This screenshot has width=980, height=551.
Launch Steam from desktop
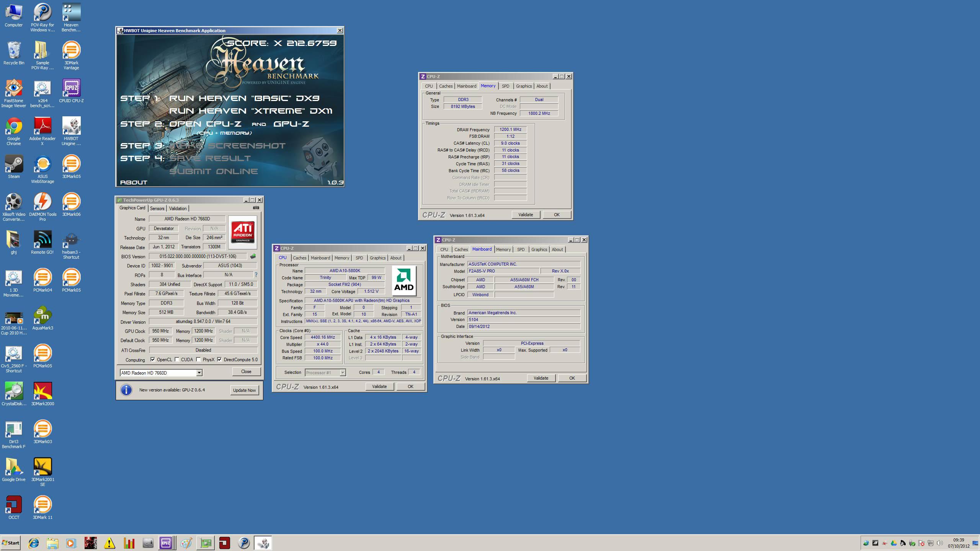click(x=14, y=167)
